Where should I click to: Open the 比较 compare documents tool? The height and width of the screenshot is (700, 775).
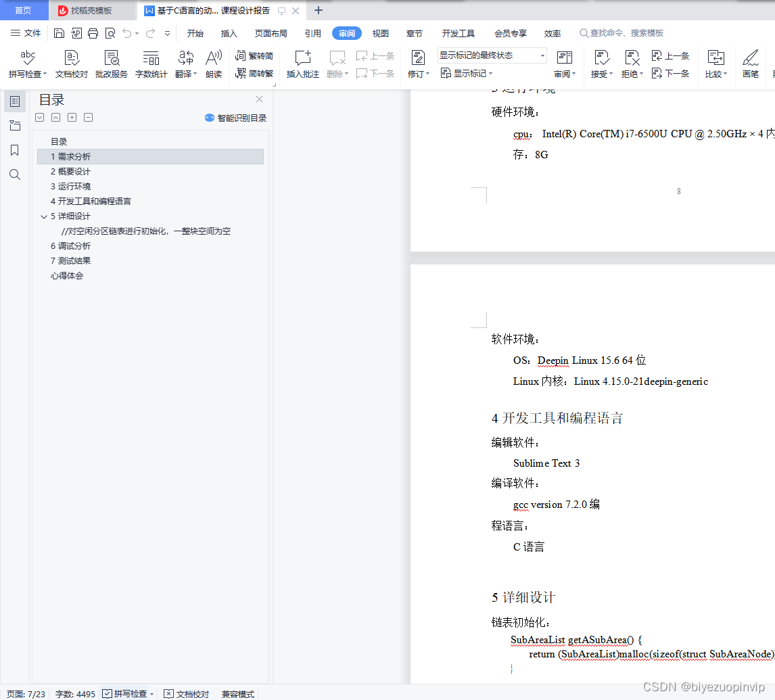(715, 64)
